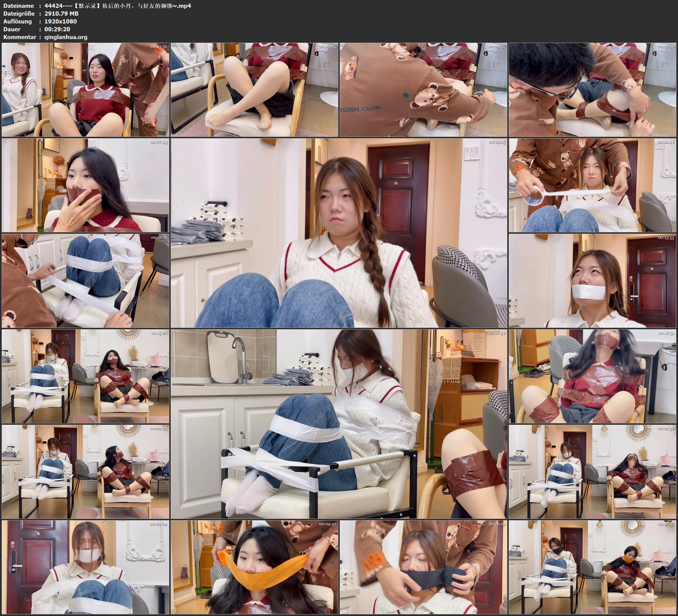Open the large frame at 00:16:58
Viewport: 678px width, 616px height.
[x=339, y=424]
